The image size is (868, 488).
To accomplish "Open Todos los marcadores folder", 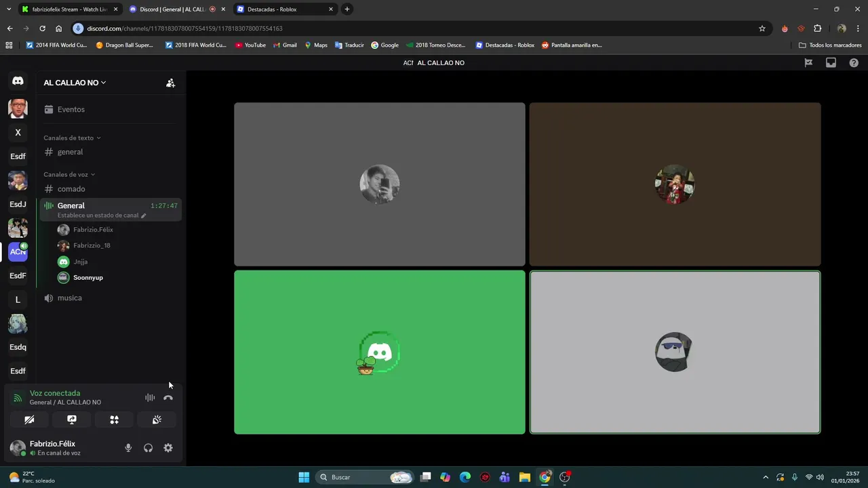I will 830,45.
